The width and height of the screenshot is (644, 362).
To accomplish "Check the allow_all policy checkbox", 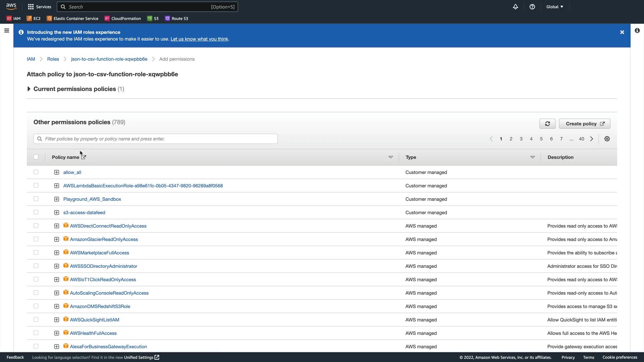I will coord(36,172).
